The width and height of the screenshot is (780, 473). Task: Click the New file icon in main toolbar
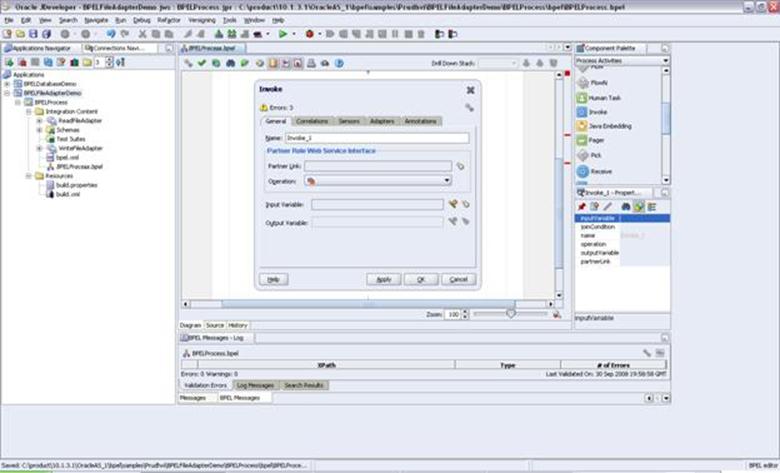(7, 34)
